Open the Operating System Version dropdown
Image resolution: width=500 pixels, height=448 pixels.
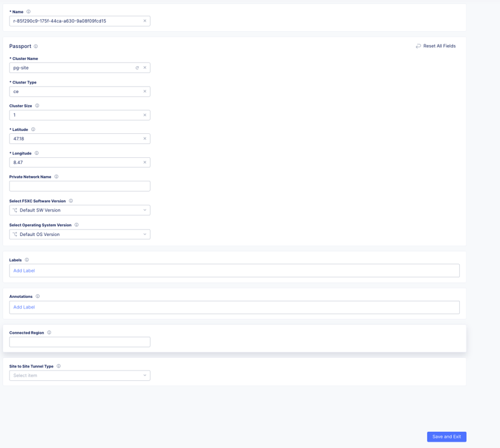(x=80, y=235)
